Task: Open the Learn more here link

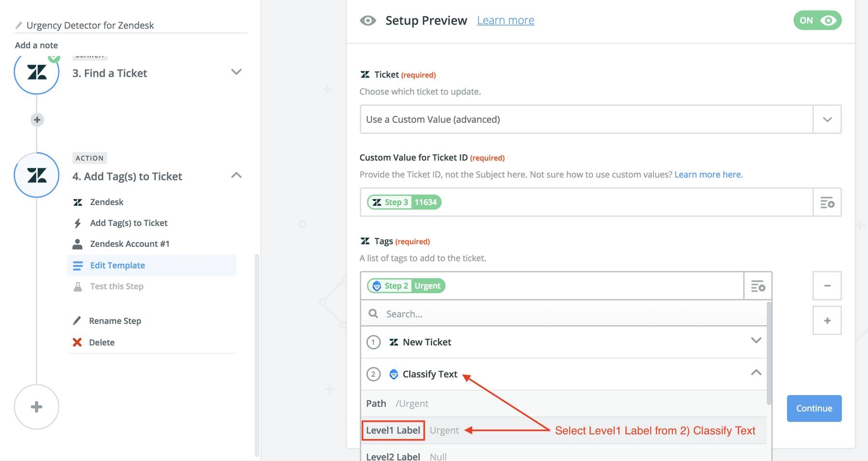Action: (x=707, y=175)
